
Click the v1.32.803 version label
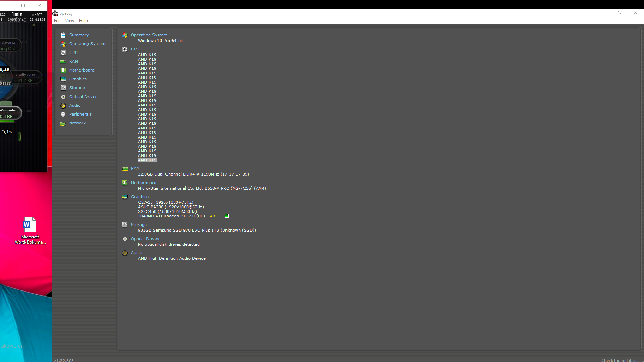coord(64,360)
